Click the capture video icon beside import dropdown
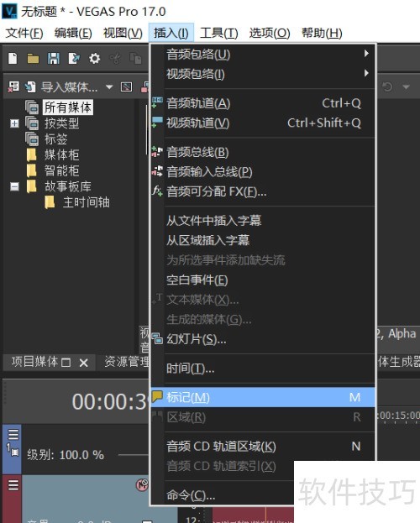420x523 pixels. [x=127, y=87]
